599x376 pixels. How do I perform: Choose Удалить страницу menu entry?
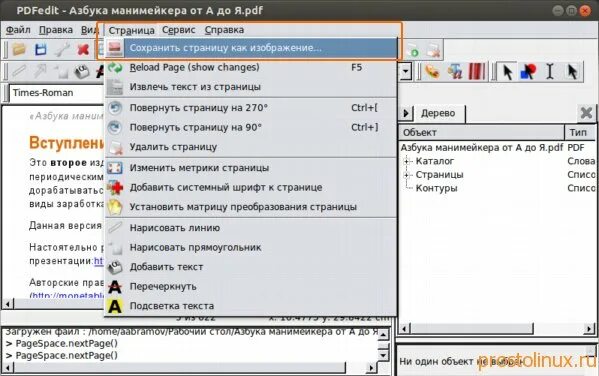251,147
